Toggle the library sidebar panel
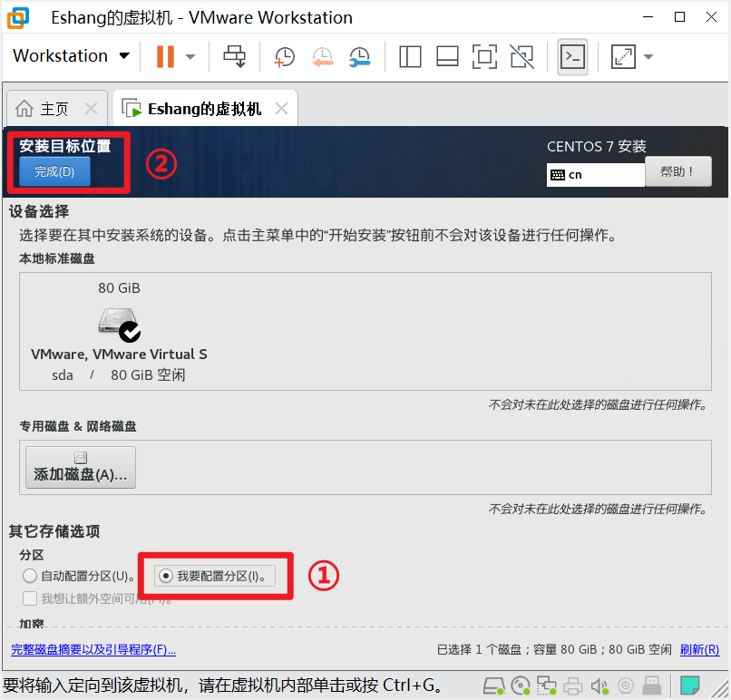 [410, 57]
